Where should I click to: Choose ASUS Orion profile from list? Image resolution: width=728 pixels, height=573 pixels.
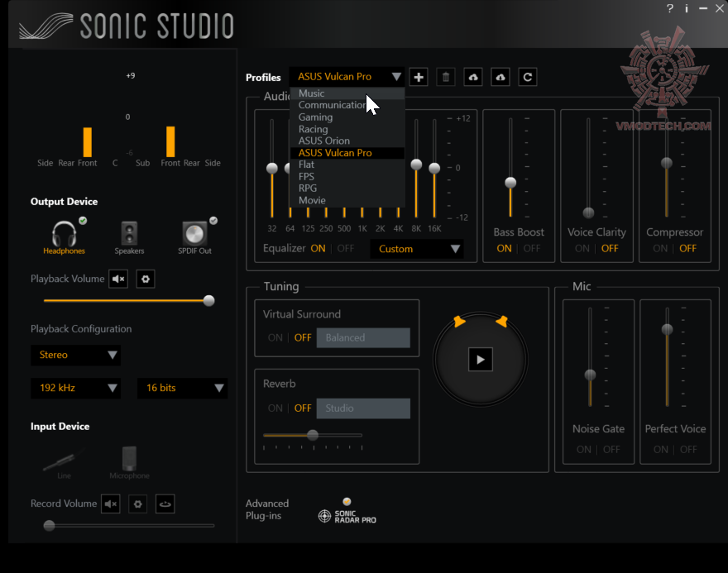pos(347,141)
